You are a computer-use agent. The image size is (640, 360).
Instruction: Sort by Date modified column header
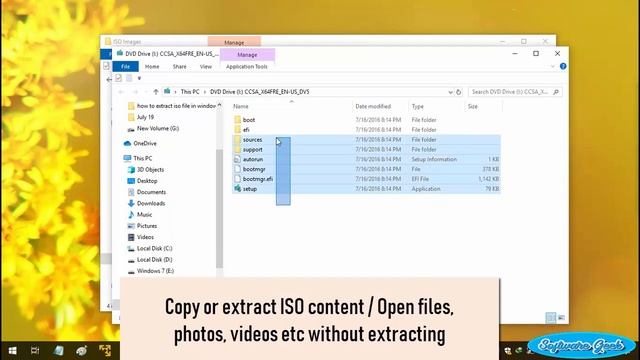tap(373, 106)
